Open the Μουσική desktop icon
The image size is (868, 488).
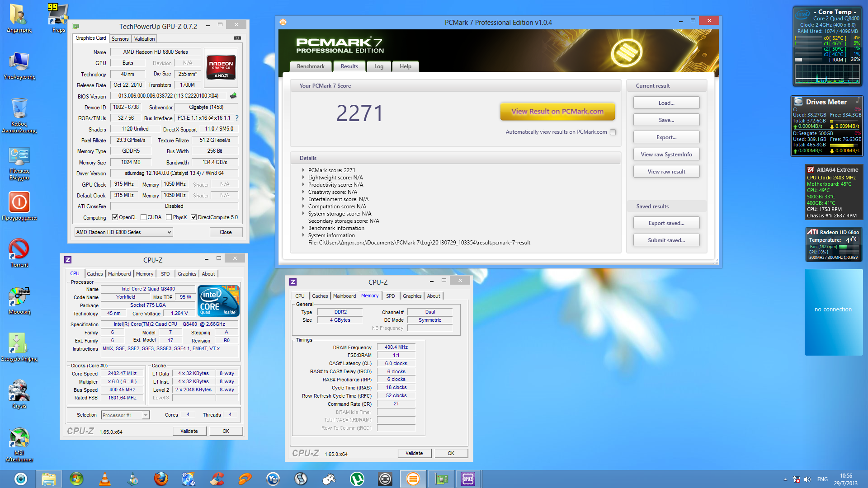coord(19,300)
